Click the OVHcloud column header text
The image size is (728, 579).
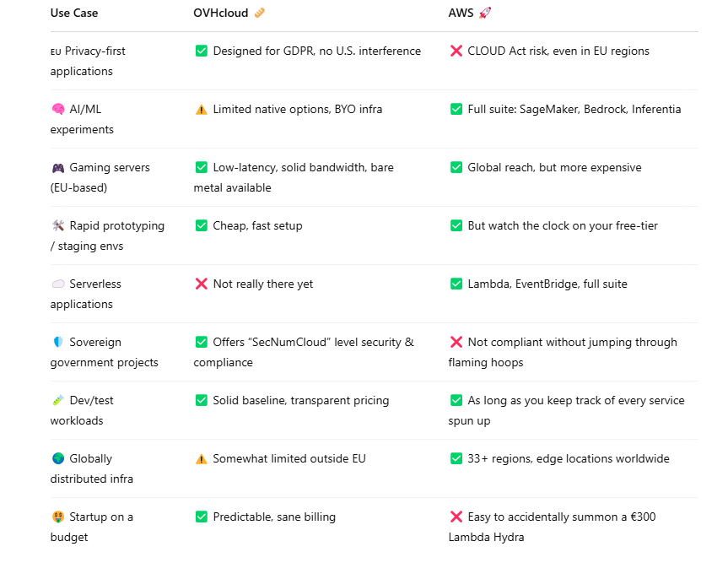click(221, 13)
